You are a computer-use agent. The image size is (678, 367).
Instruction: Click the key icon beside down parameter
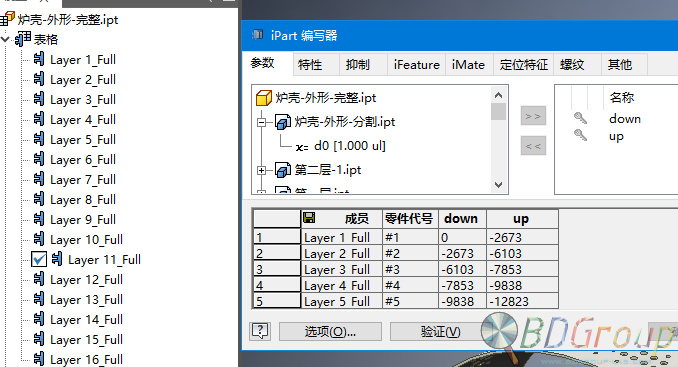tap(580, 118)
